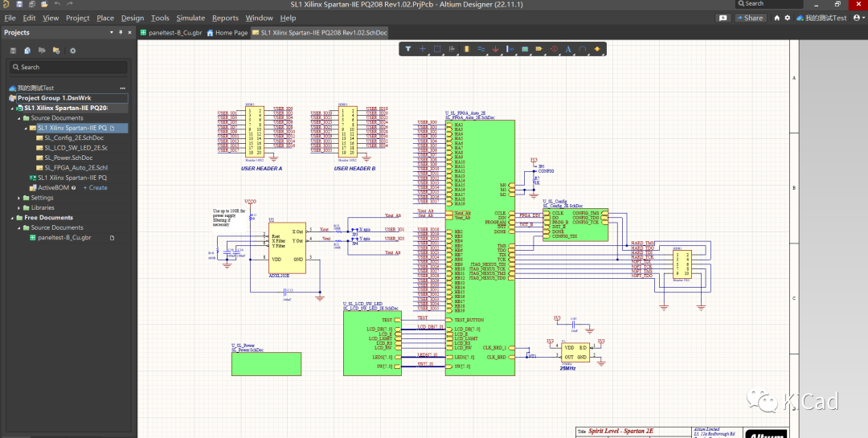Select the sheet symbol tool in Active Bar
This screenshot has height=438, width=868.
525,49
